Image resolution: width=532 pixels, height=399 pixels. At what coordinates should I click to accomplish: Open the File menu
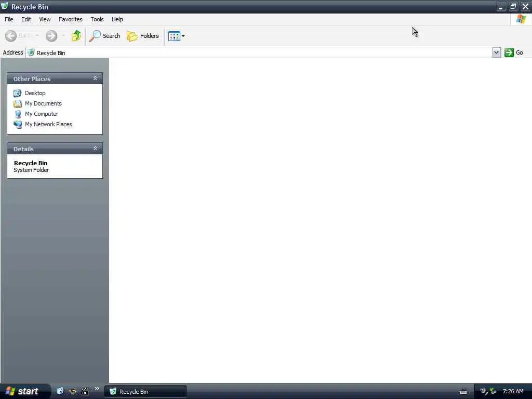point(9,19)
